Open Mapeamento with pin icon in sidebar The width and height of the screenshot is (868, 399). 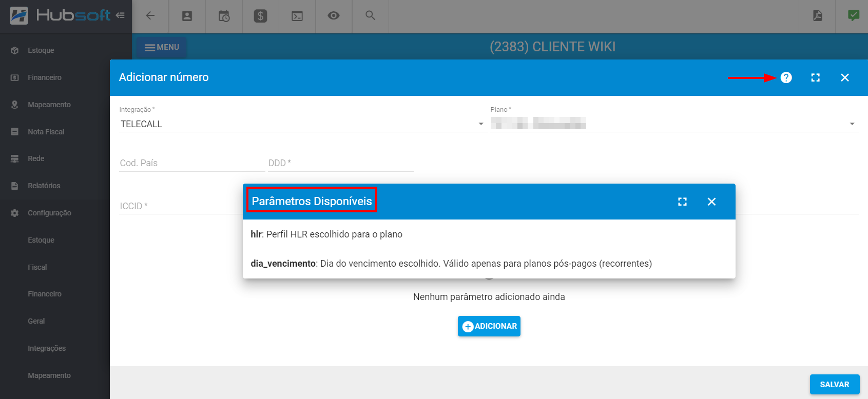pyautogui.click(x=55, y=105)
